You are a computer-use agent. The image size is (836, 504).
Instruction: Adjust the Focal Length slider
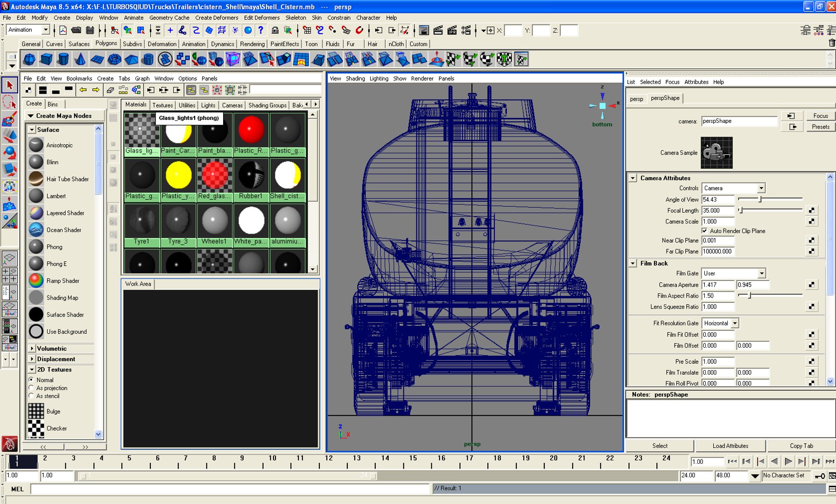coord(740,210)
